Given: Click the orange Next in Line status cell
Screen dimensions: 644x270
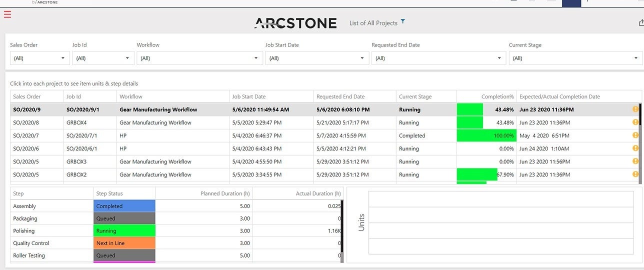Looking at the screenshot, I should (x=124, y=243).
